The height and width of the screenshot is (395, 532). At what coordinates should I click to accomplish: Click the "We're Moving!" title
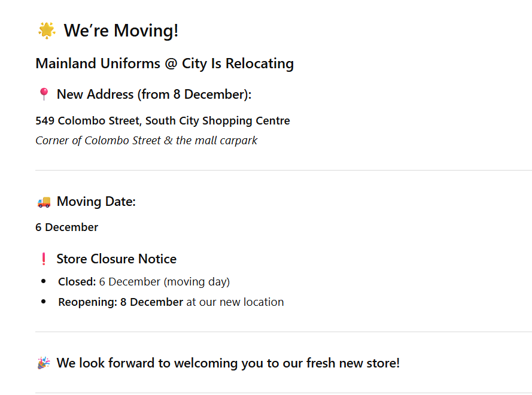tap(121, 31)
